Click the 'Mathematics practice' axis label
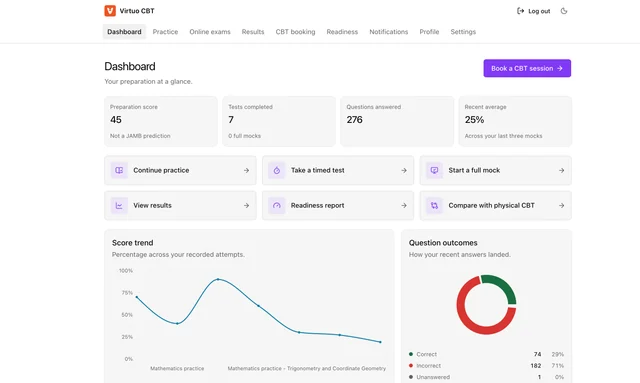The width and height of the screenshot is (640, 383). pos(177,368)
